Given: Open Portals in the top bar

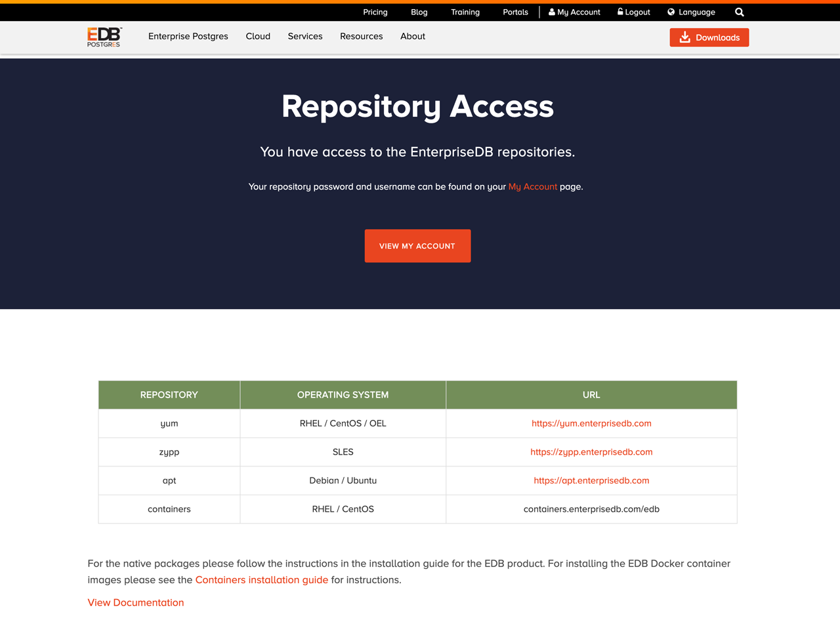Looking at the screenshot, I should coord(515,12).
